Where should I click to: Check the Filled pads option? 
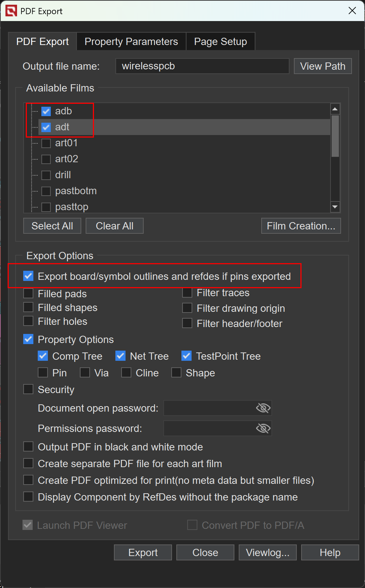click(28, 293)
